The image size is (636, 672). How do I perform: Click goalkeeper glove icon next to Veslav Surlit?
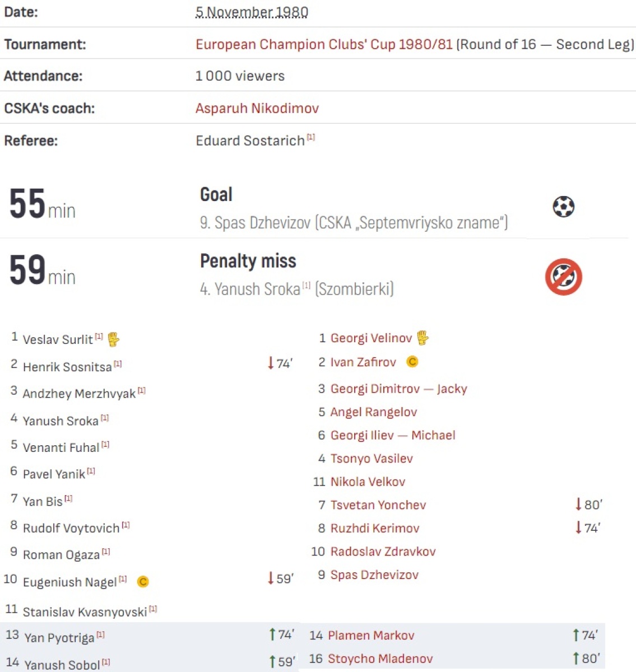(x=114, y=339)
